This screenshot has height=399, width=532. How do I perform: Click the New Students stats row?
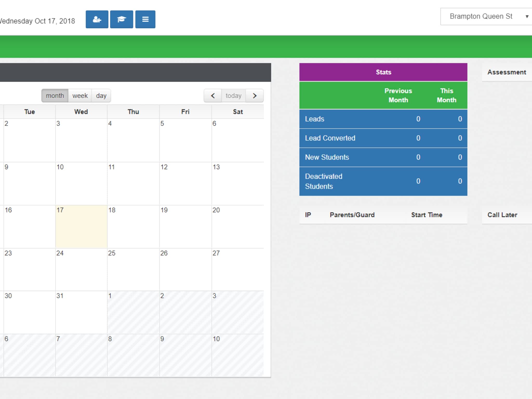[x=383, y=157]
